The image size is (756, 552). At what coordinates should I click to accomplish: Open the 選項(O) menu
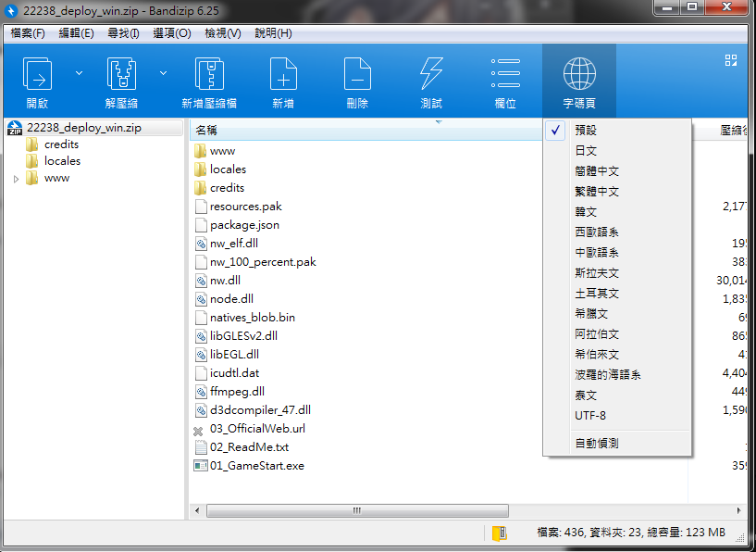coord(172,33)
